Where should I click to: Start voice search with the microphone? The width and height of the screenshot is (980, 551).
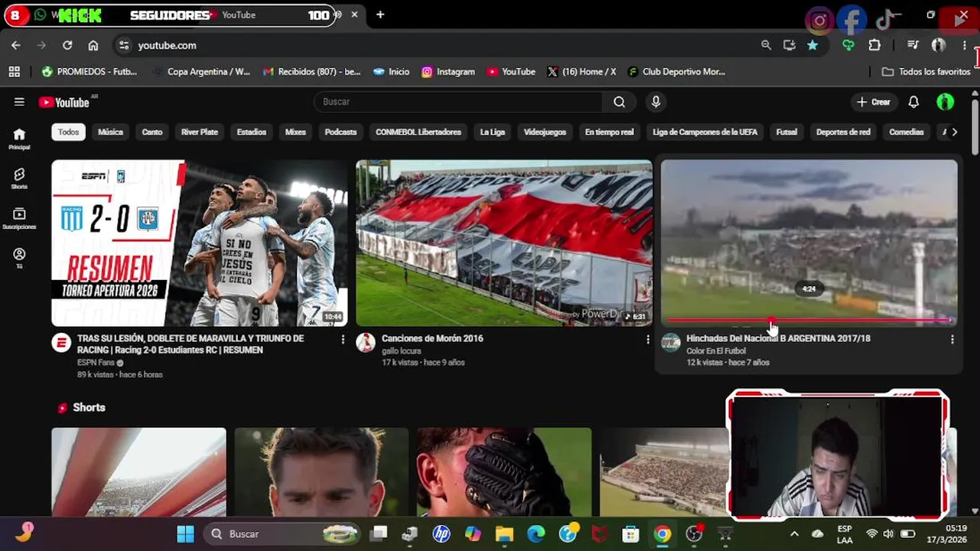pos(656,102)
